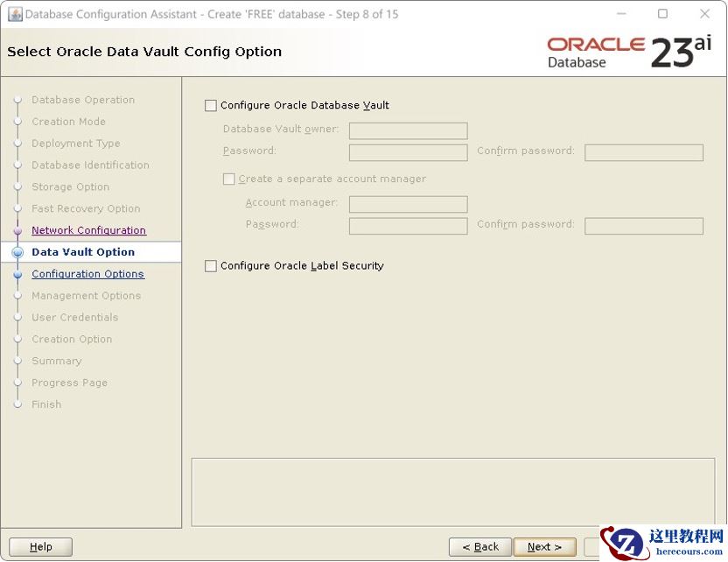This screenshot has width=728, height=562.
Task: Click the Creation Option step label
Action: click(x=72, y=339)
